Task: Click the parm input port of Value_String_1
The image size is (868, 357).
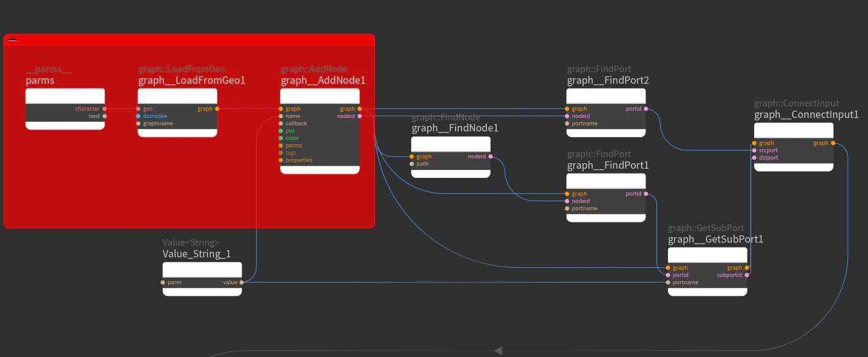Action: (163, 282)
